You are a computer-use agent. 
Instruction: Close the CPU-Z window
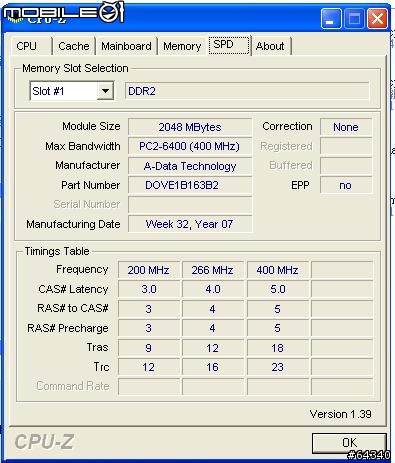pyautogui.click(x=377, y=18)
